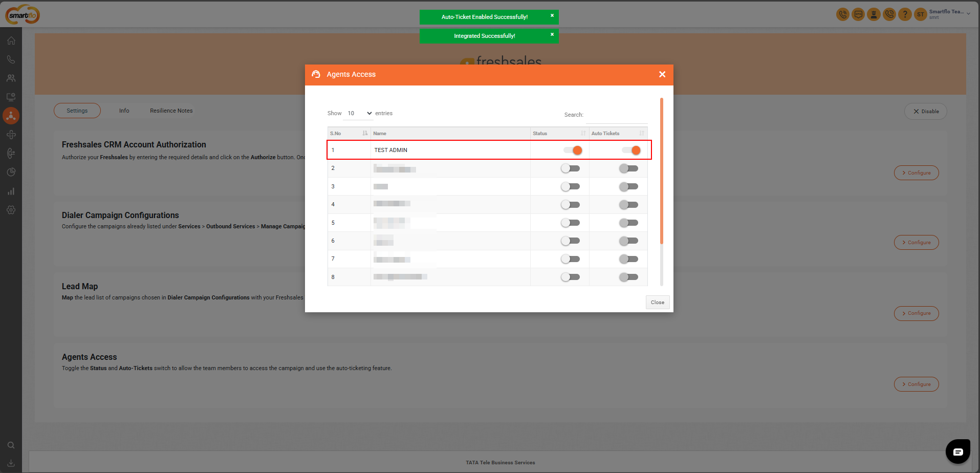Toggle Auto Tickets for TEST ADMIN
980x473 pixels.
click(x=631, y=150)
